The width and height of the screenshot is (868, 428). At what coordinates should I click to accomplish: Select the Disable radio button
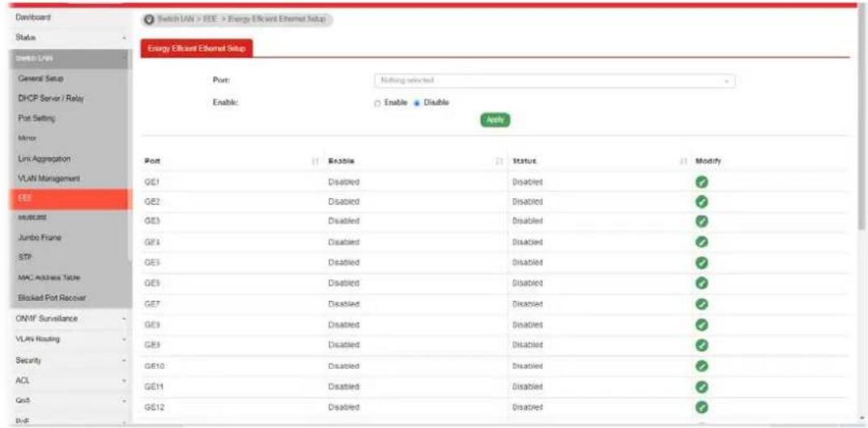417,103
